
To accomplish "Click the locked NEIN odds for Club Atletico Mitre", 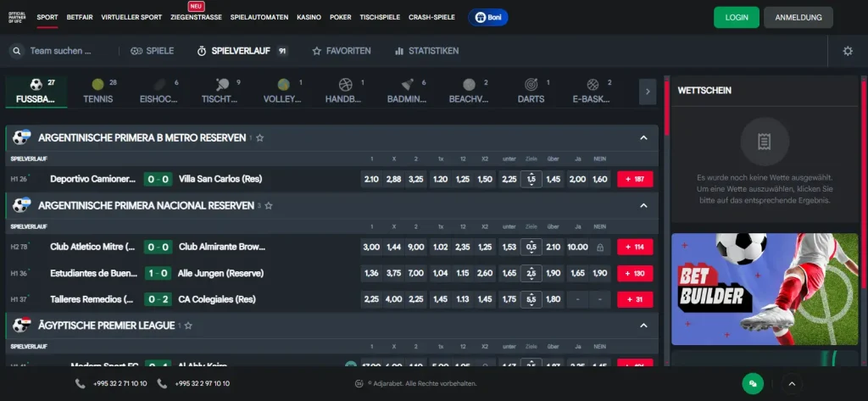I will 600,247.
